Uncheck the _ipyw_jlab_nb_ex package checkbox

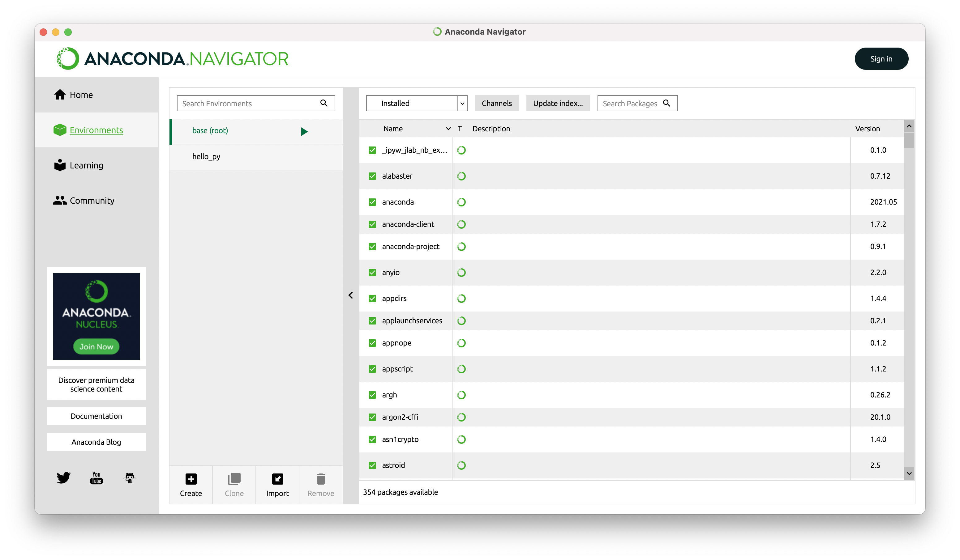pyautogui.click(x=372, y=150)
